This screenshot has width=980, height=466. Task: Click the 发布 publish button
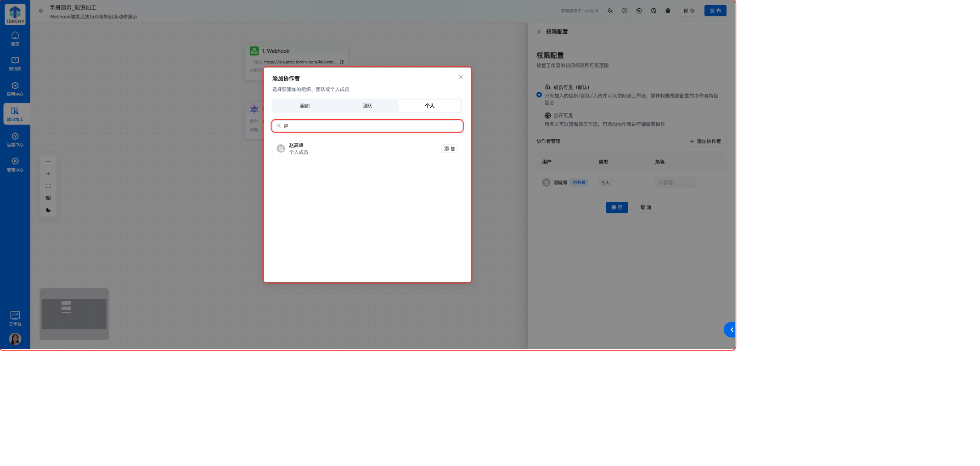click(x=715, y=11)
